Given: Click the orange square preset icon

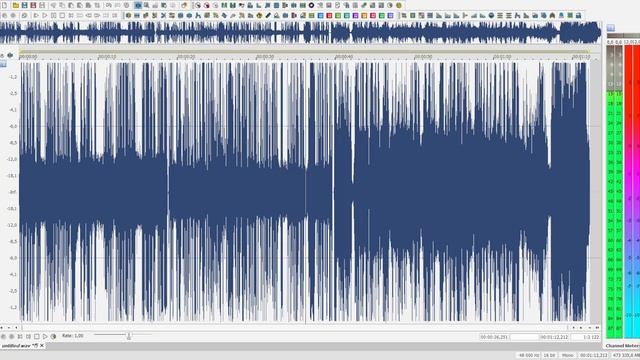Looking at the screenshot, I should pos(364,16).
